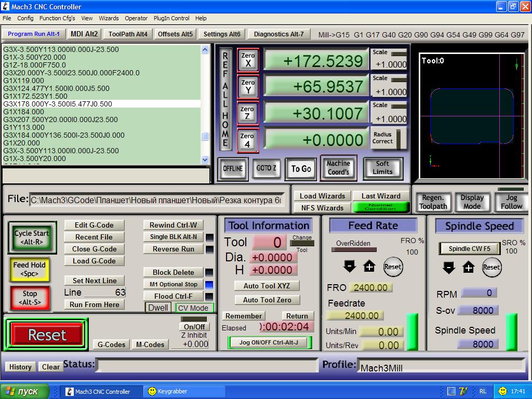The image size is (532, 399).
Task: Open the PlugIn Control menu
Action: [171, 18]
